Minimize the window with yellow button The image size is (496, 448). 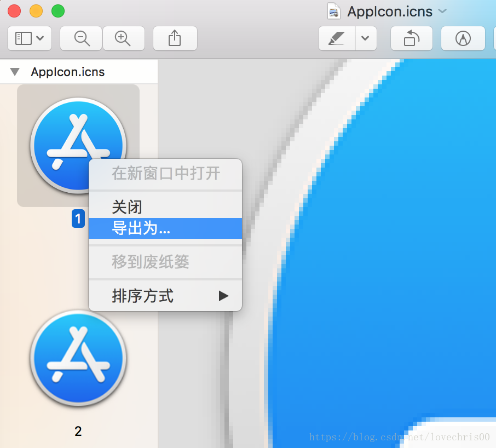click(x=36, y=11)
